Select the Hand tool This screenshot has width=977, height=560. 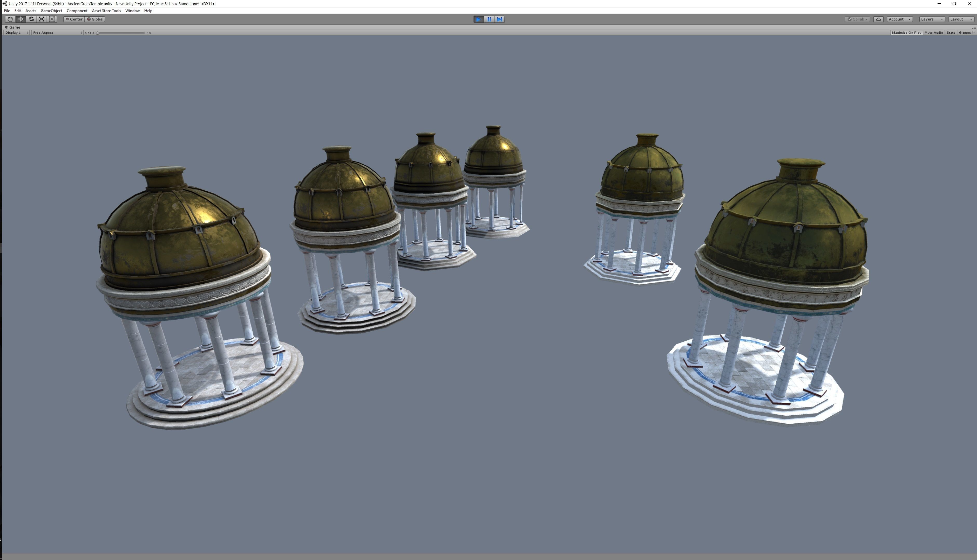(10, 19)
